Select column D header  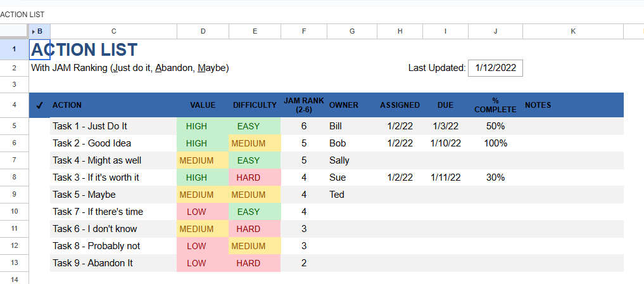tap(203, 31)
